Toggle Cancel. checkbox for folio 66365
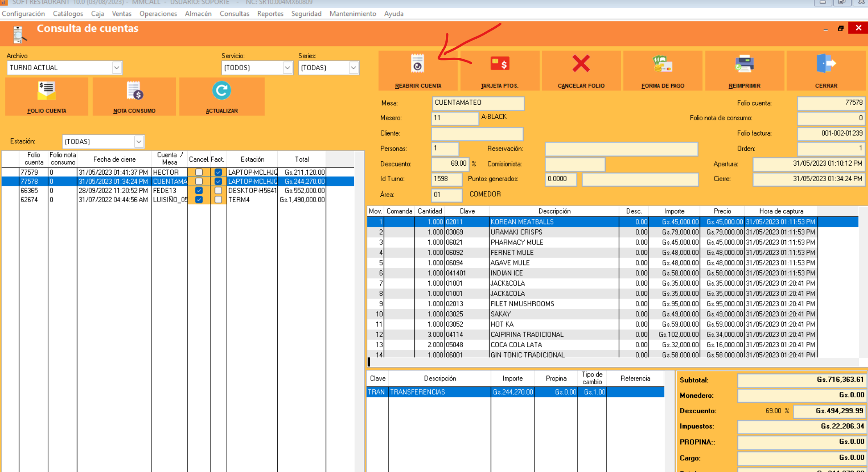Image resolution: width=868 pixels, height=472 pixels. [199, 191]
